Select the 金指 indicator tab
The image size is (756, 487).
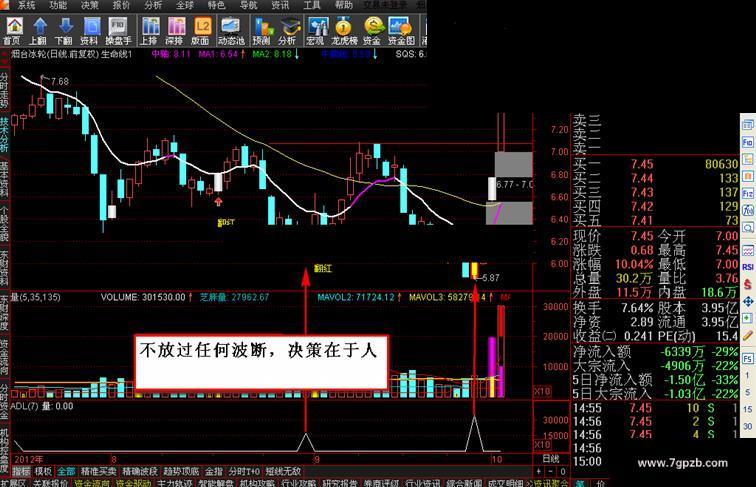coord(214,471)
